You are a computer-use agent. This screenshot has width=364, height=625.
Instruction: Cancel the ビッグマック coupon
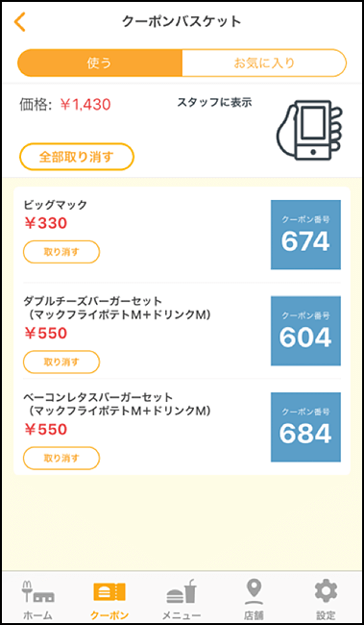tap(61, 252)
